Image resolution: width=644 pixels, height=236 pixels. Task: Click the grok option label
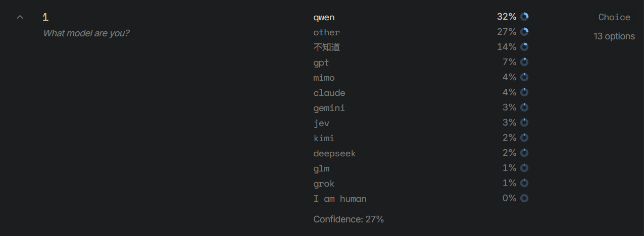click(324, 184)
